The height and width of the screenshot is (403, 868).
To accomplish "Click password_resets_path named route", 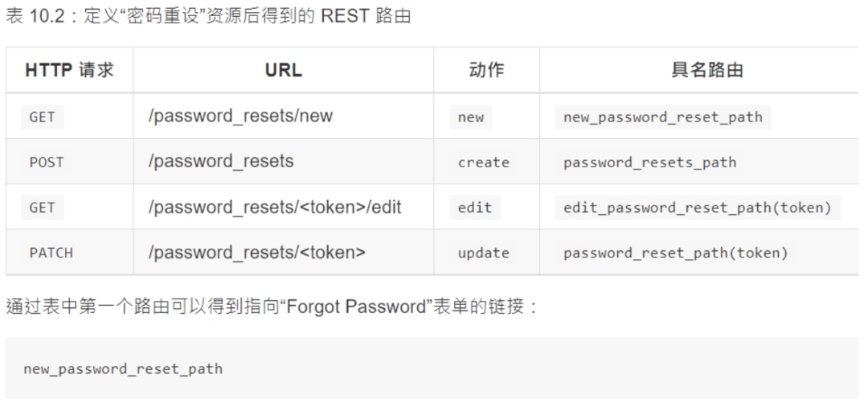I will (650, 162).
